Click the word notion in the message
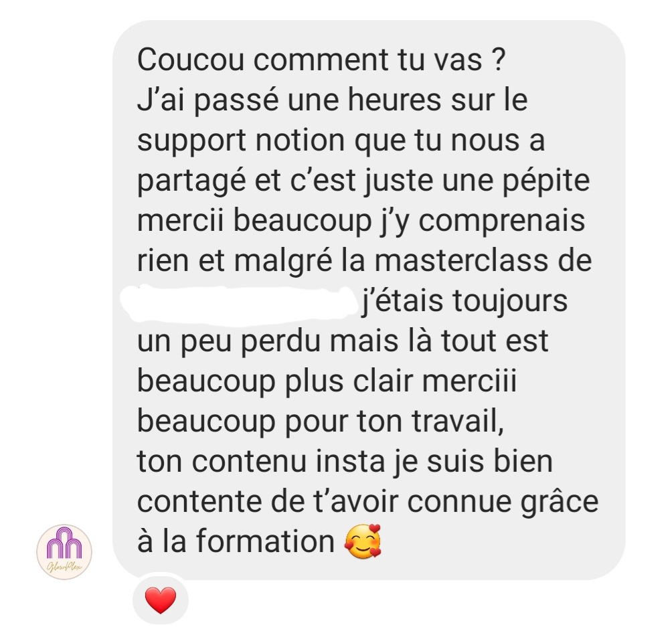 (x=301, y=141)
